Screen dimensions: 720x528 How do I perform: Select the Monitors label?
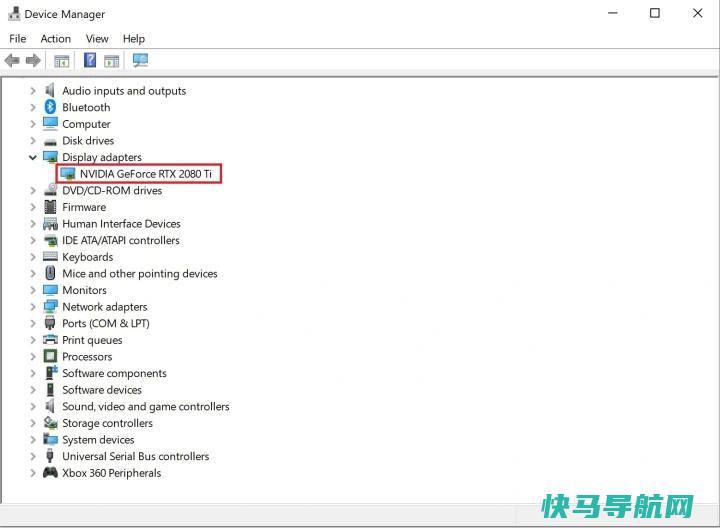84,290
